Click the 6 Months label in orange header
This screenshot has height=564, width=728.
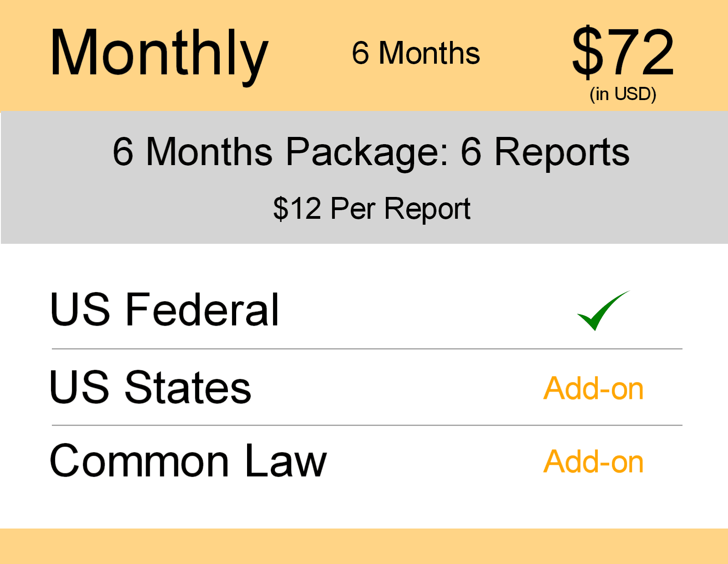pyautogui.click(x=415, y=53)
